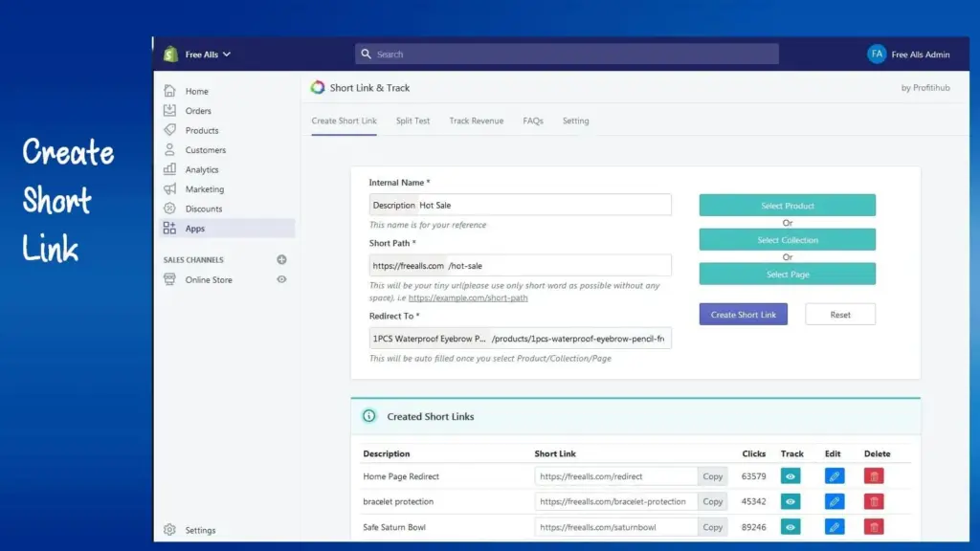Expand the Free Alls store dropdown
The width and height of the screenshot is (980, 551).
pos(208,55)
